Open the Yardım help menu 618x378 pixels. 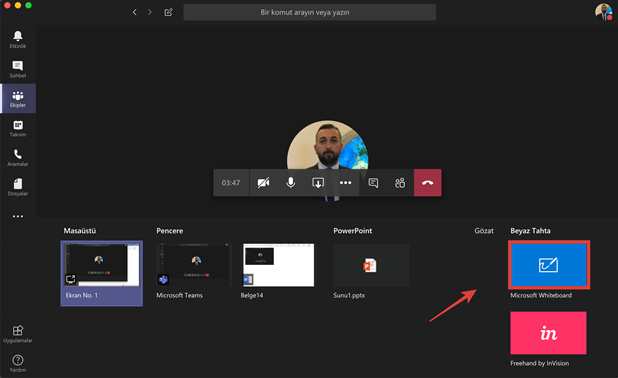(x=18, y=363)
